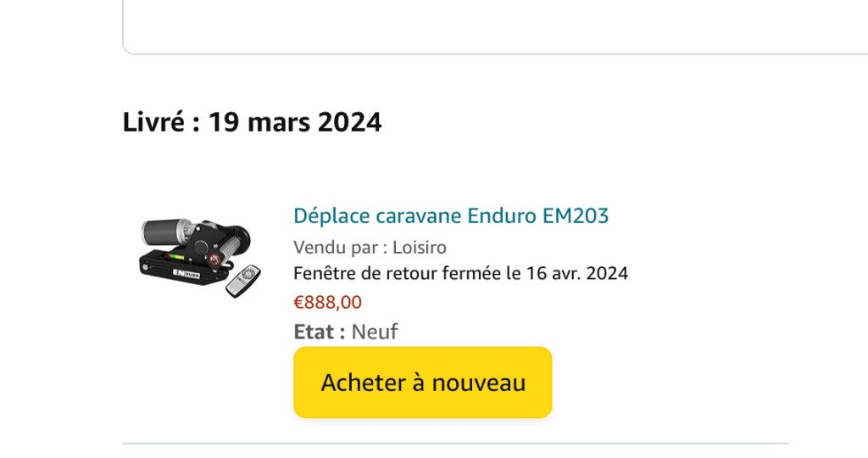Click the remote control in the product image
The image size is (868, 458).
click(x=244, y=280)
